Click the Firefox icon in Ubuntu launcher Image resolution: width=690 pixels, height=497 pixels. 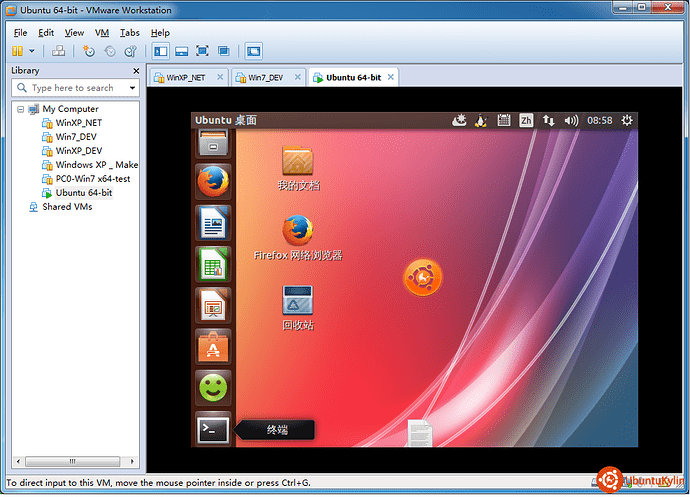point(213,183)
